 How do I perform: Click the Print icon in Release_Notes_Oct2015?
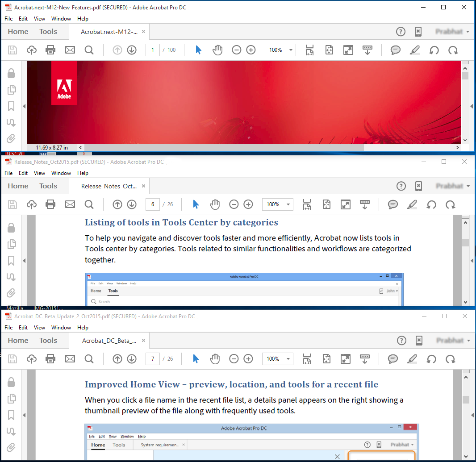pyautogui.click(x=50, y=204)
